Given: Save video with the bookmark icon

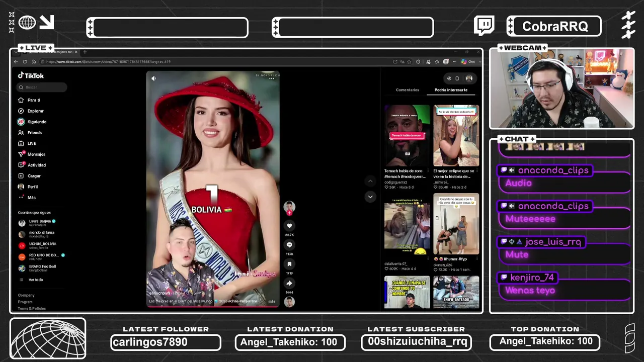Looking at the screenshot, I should (x=289, y=264).
